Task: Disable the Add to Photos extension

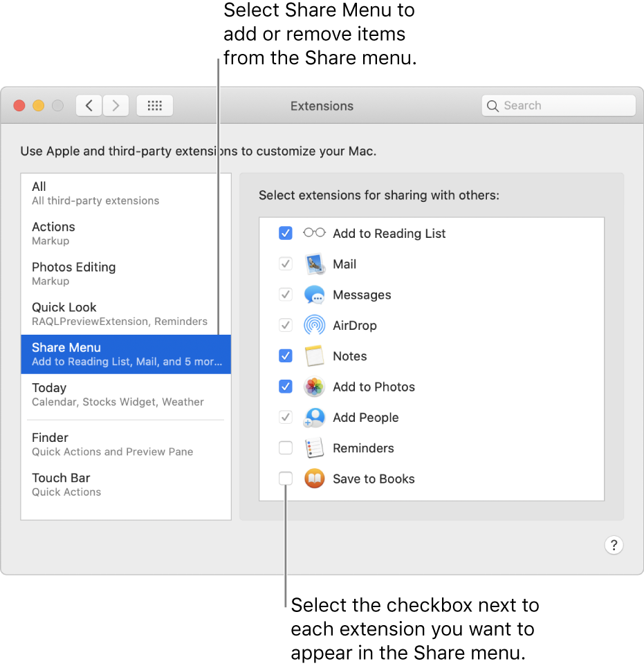Action: pos(286,387)
